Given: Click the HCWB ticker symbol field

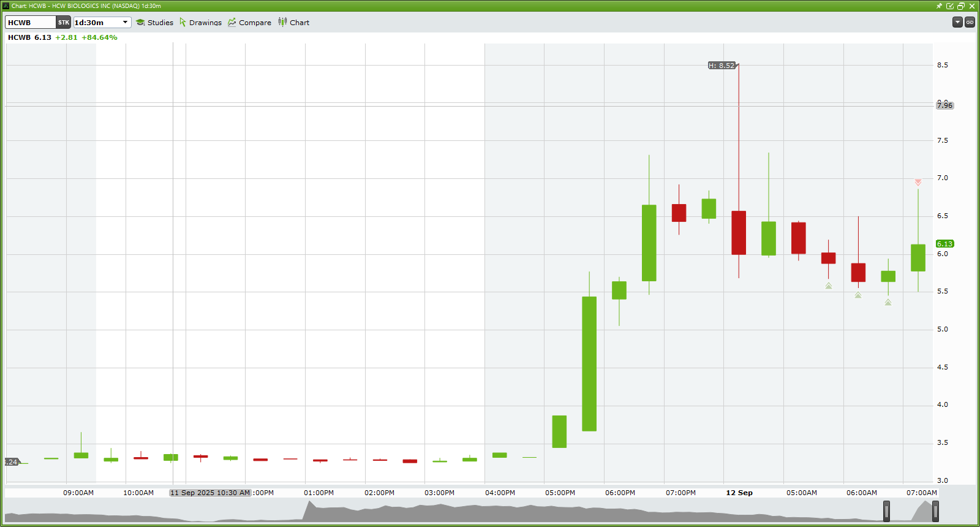Looking at the screenshot, I should (x=31, y=23).
